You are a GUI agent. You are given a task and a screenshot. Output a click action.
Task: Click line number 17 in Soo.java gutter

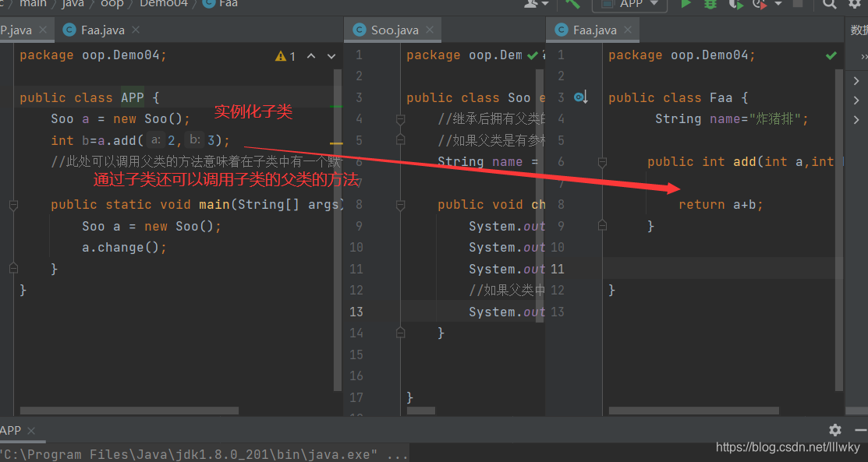pos(356,397)
